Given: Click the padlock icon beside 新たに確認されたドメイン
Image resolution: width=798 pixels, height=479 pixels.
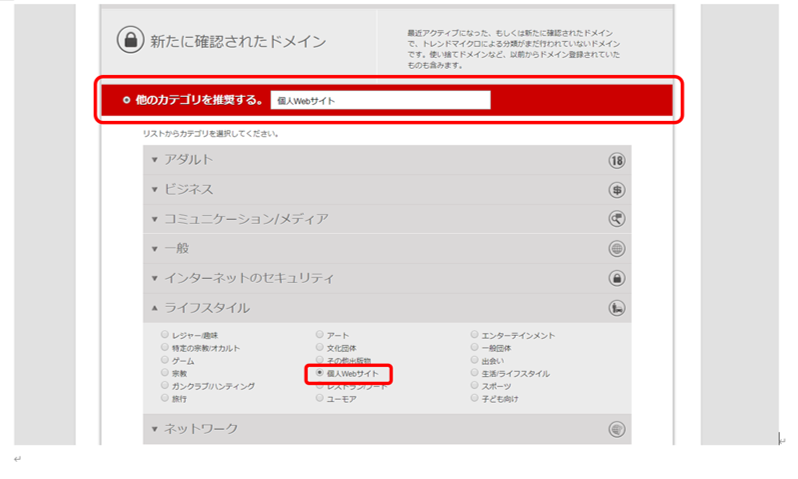Looking at the screenshot, I should point(130,40).
